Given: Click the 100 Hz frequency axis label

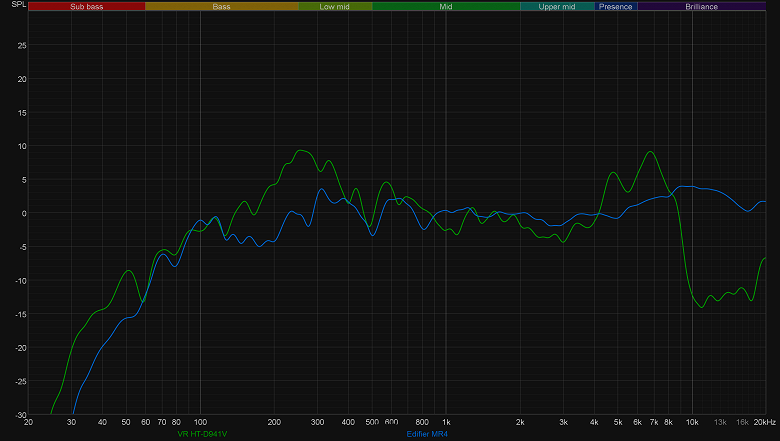Looking at the screenshot, I should [x=200, y=422].
